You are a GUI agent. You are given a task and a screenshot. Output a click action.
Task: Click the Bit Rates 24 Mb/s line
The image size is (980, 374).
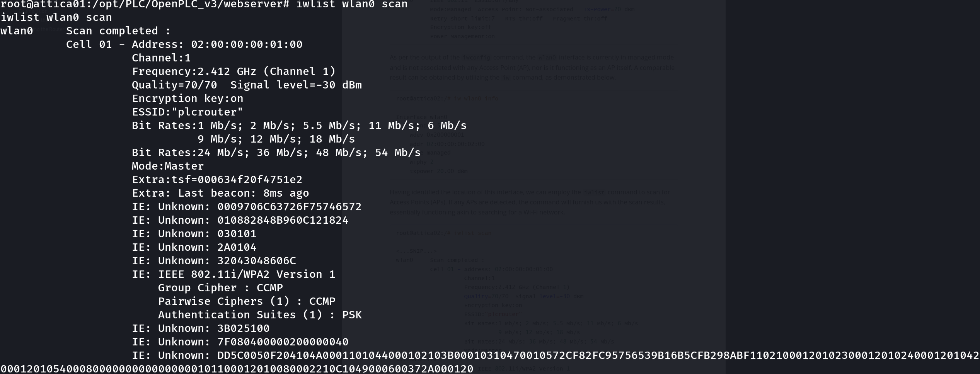pyautogui.click(x=276, y=153)
